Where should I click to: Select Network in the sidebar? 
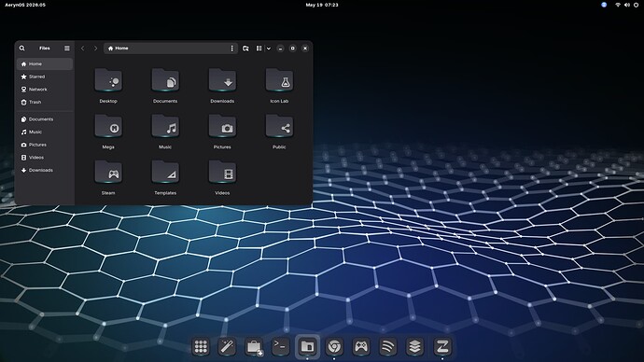pyautogui.click(x=45, y=90)
